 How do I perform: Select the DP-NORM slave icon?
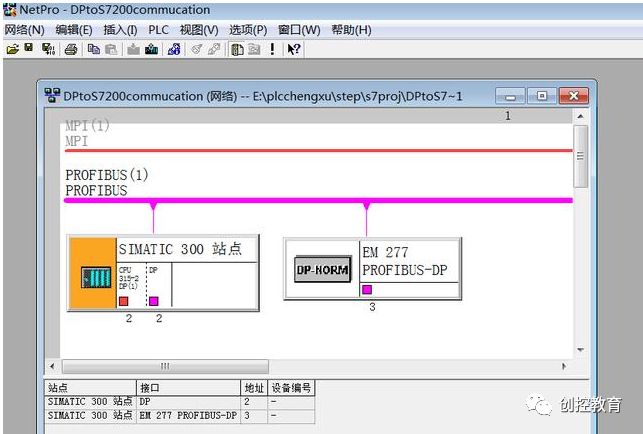pyautogui.click(x=323, y=270)
